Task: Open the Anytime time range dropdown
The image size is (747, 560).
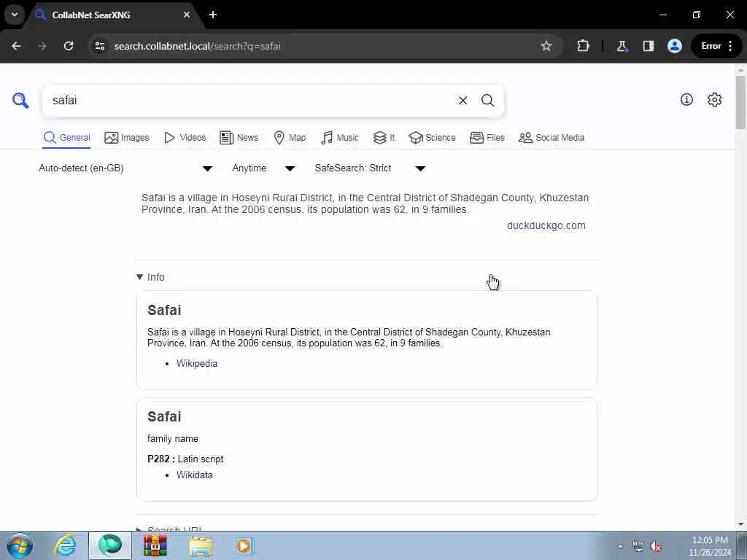Action: point(263,168)
